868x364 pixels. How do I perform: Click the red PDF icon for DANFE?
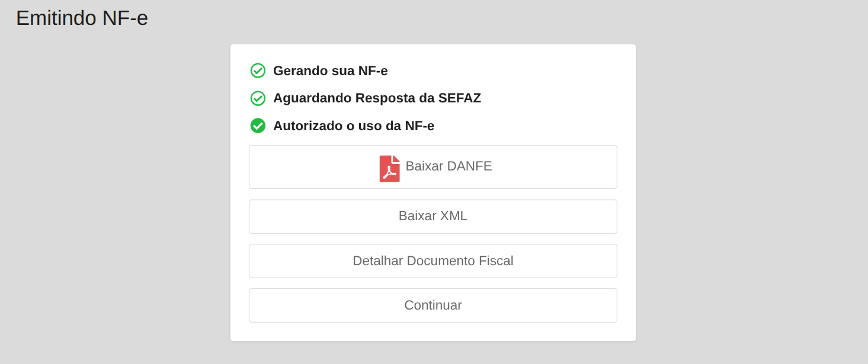click(x=389, y=169)
